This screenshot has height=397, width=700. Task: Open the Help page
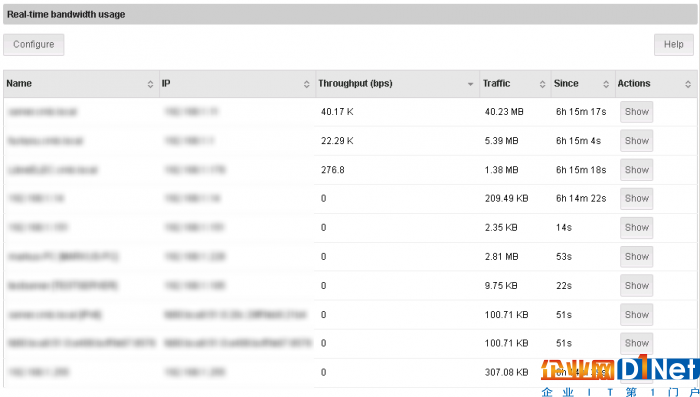click(x=674, y=45)
